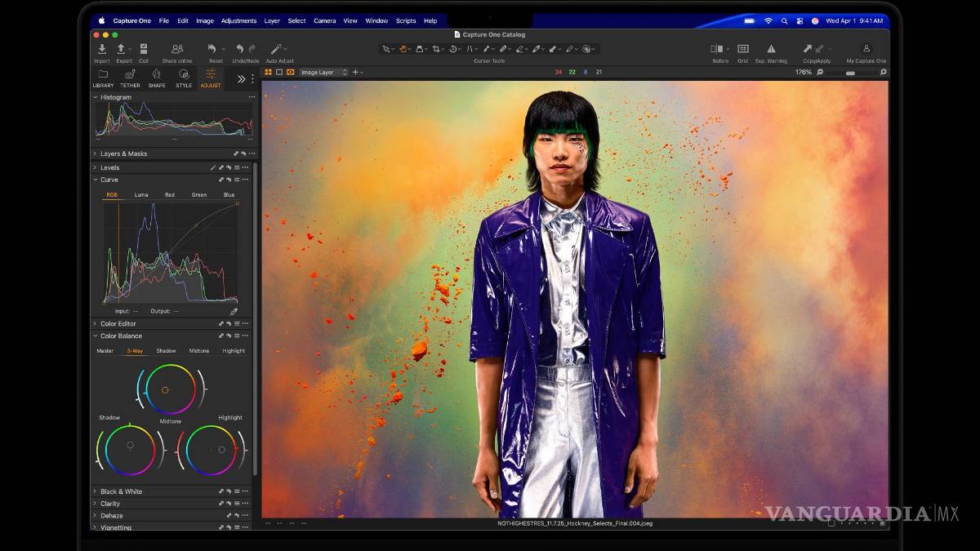Pick the curve eyedropper below the graph
This screenshot has width=980, height=551.
click(x=234, y=311)
